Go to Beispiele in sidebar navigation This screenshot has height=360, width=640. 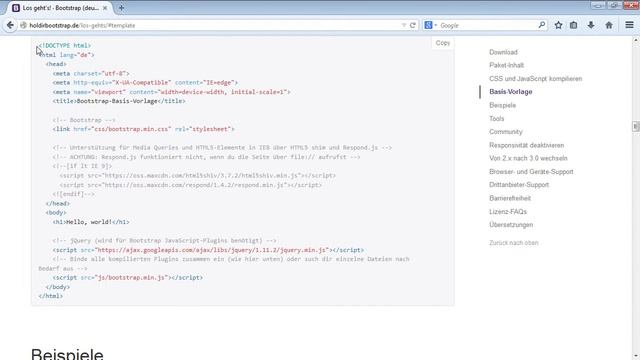502,105
